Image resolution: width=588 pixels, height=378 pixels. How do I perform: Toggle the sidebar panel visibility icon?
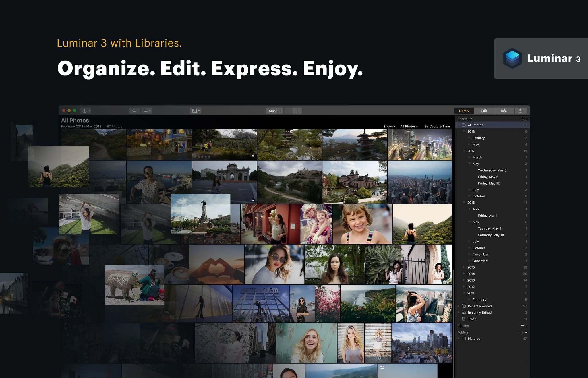195,111
